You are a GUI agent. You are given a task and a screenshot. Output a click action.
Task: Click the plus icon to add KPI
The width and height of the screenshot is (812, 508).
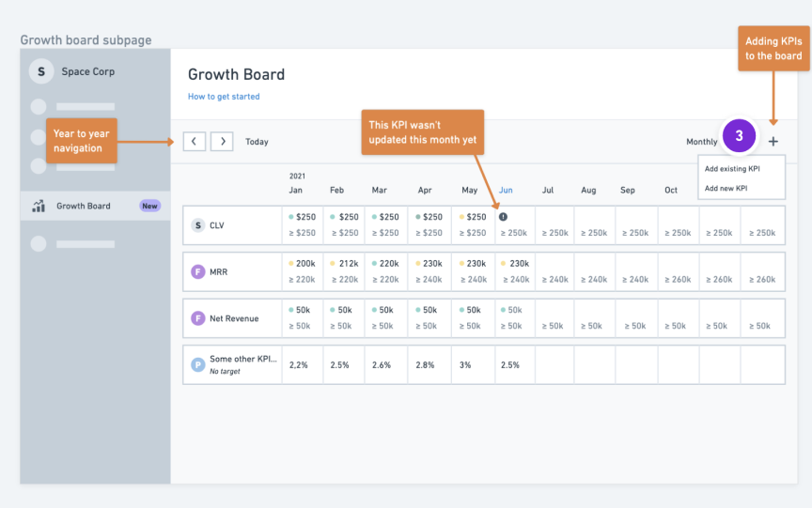773,142
